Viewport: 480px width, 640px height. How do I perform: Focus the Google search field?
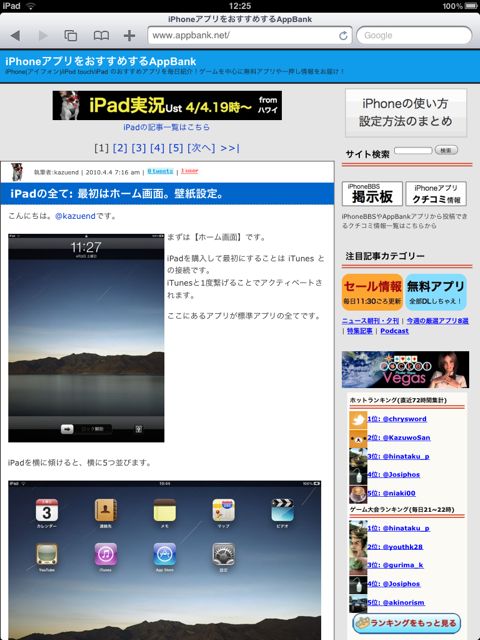point(414,36)
